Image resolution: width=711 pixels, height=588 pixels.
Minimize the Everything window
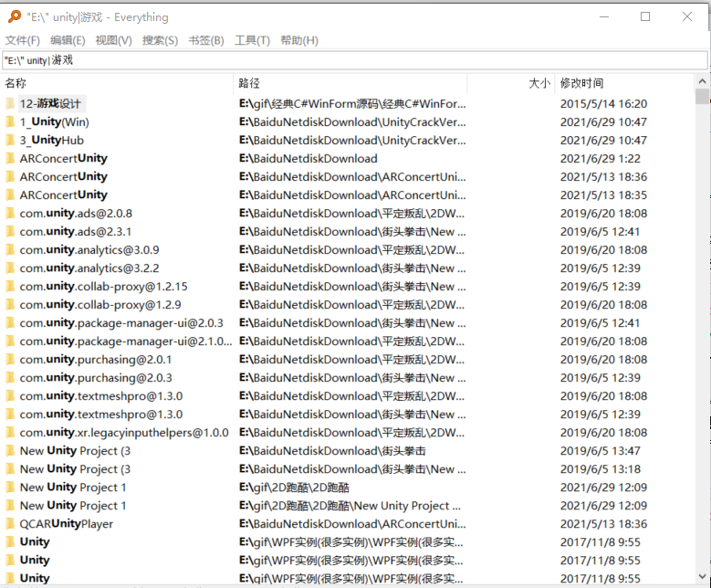[604, 16]
